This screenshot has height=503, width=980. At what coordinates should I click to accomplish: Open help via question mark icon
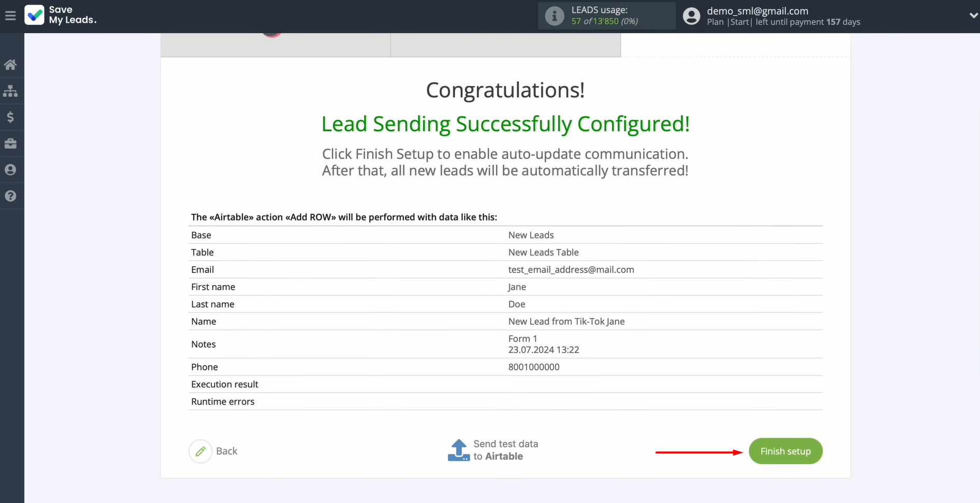10,196
